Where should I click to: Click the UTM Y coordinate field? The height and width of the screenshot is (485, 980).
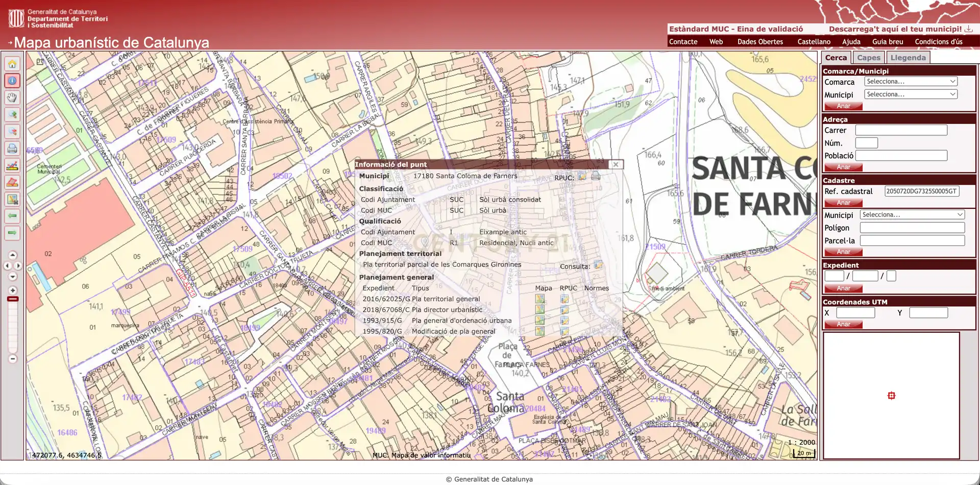[928, 312]
